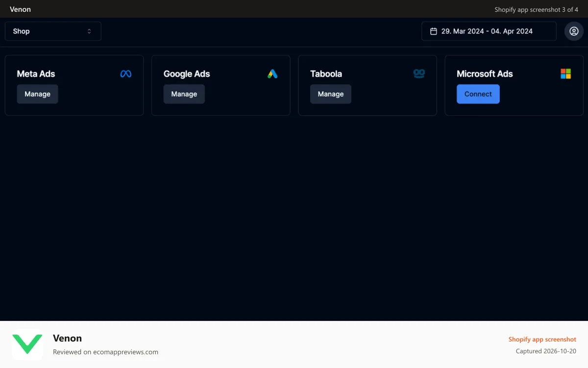Click the Google Ads card title

click(187, 74)
